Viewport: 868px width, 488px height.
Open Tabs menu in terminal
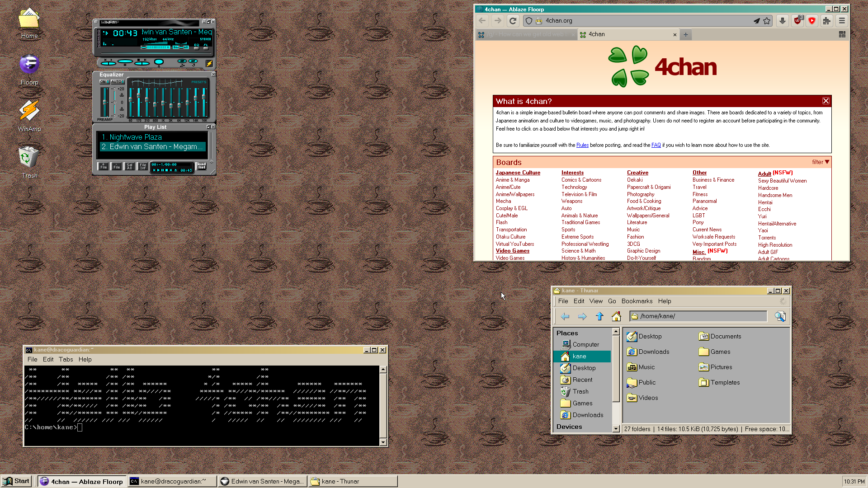point(66,359)
